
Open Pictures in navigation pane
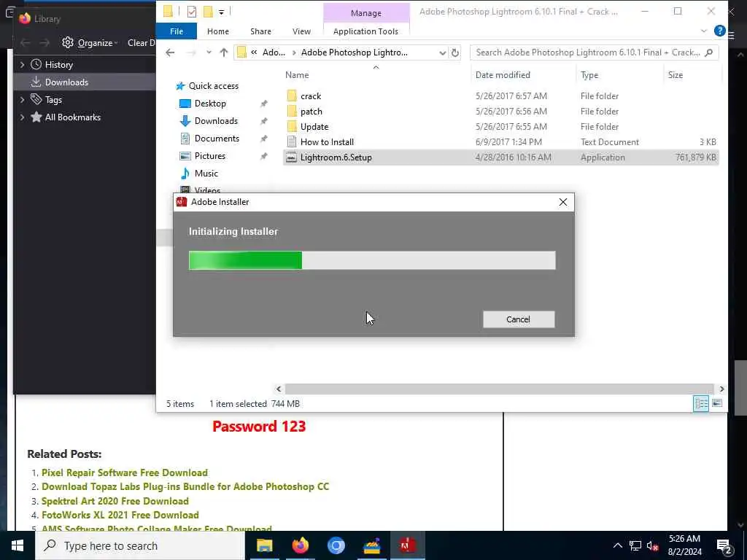pos(209,156)
